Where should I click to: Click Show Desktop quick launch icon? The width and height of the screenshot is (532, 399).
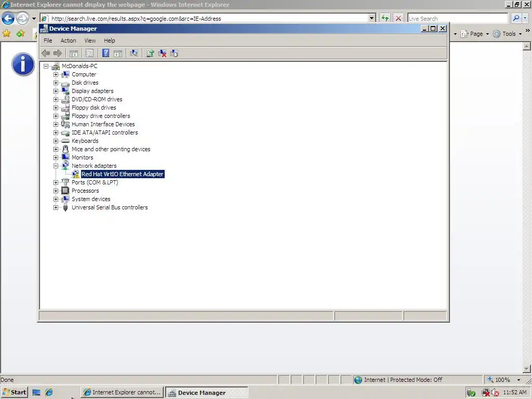(36, 393)
